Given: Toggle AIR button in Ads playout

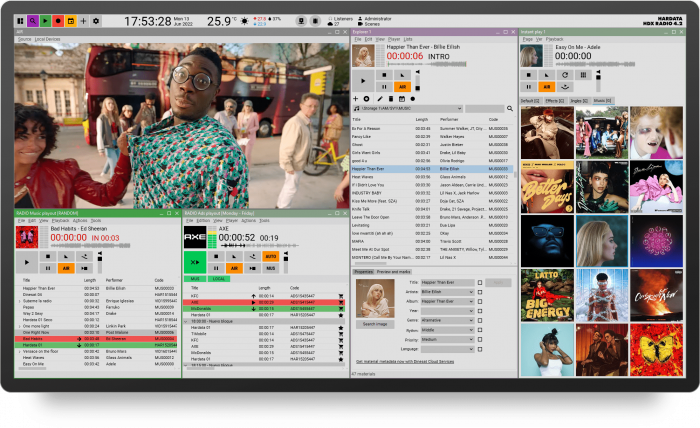Looking at the screenshot, I should click(x=234, y=268).
